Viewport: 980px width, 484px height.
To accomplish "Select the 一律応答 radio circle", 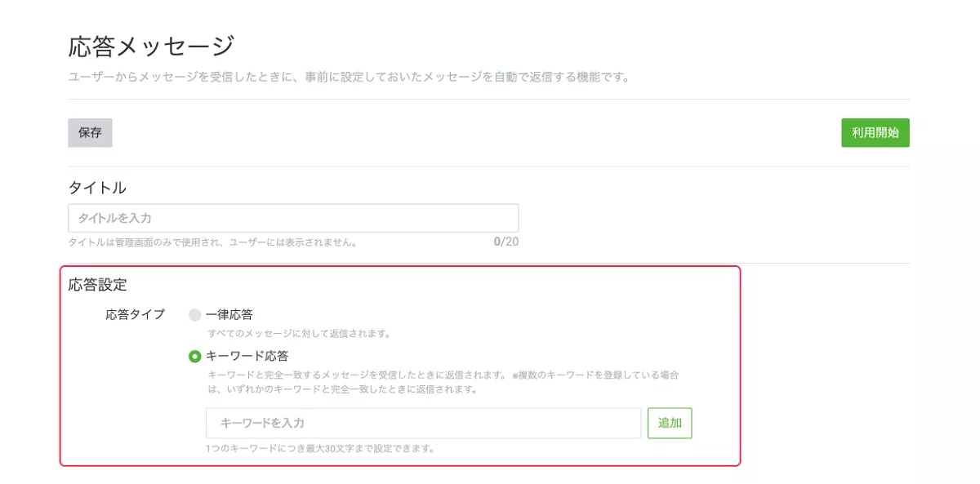I will tap(194, 315).
